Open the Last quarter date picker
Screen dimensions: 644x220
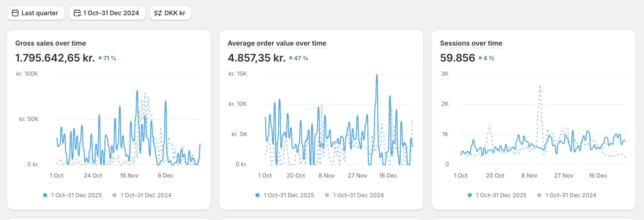tap(36, 13)
